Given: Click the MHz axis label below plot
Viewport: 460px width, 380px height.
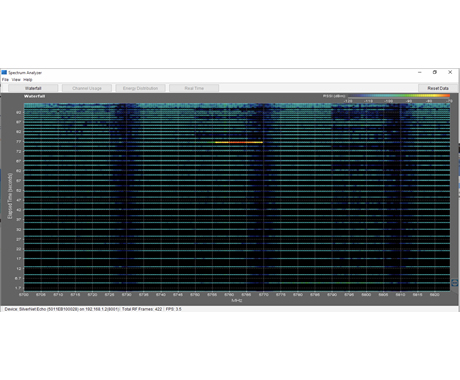Looking at the screenshot, I should click(237, 301).
